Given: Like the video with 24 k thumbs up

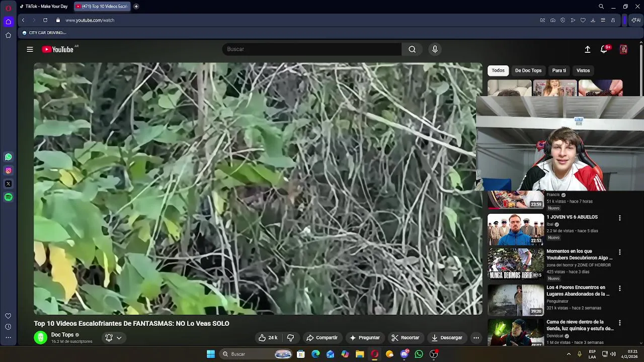Looking at the screenshot, I should 268,338.
